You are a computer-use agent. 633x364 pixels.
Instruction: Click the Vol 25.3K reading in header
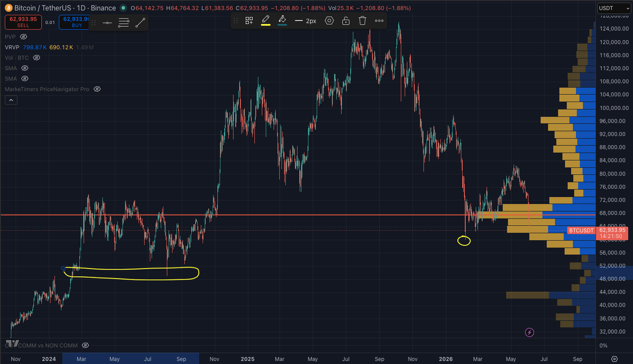[x=340, y=8]
